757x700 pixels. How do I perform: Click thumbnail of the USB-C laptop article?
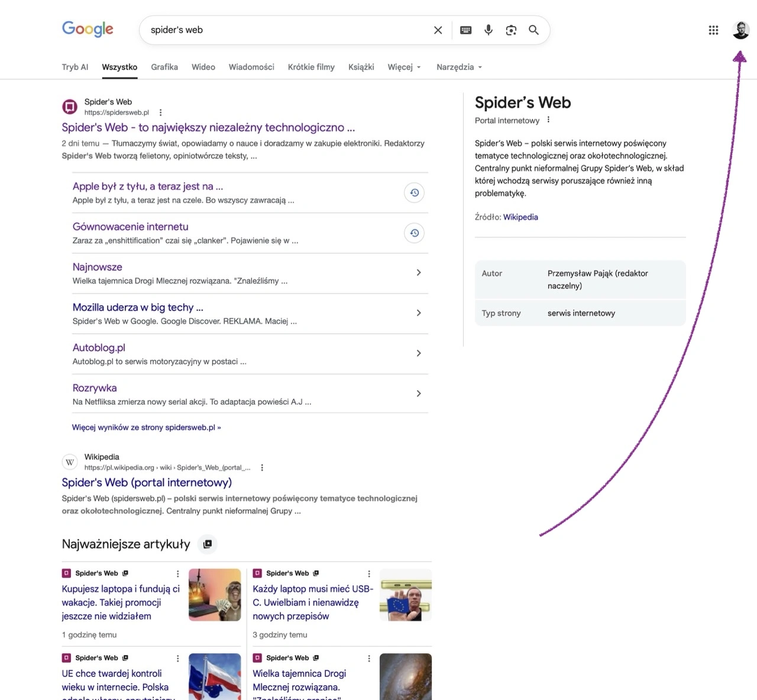(x=406, y=595)
